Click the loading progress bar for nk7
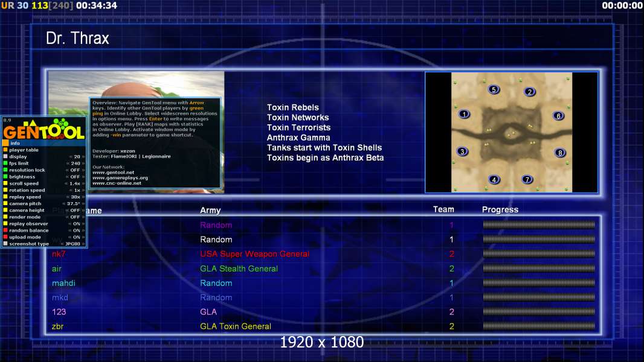 coord(539,254)
